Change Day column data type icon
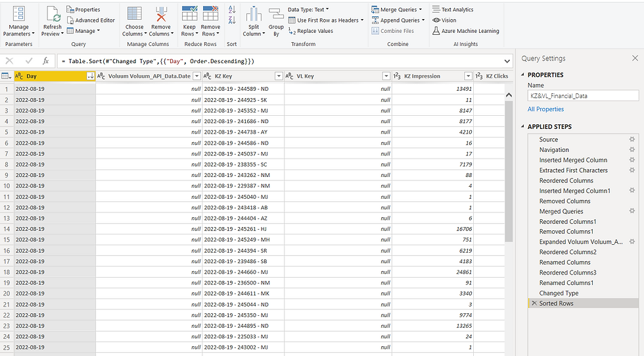Viewport: 644px width, 356px height. click(x=19, y=76)
